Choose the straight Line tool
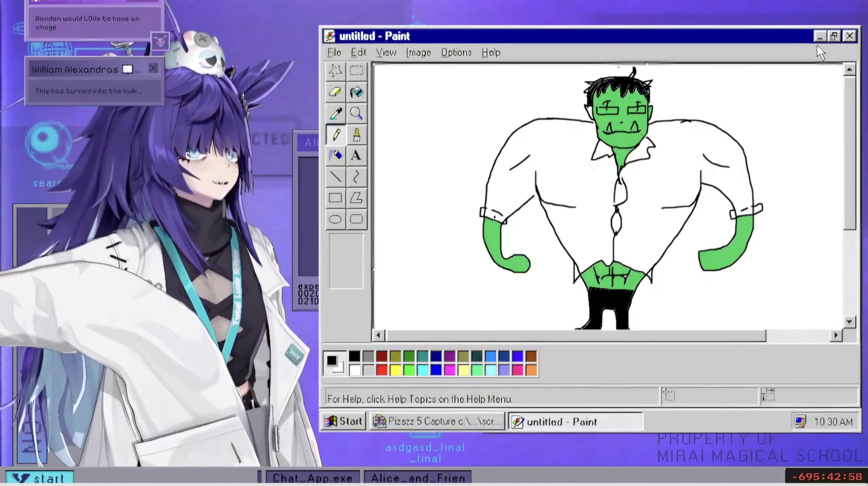The height and width of the screenshot is (486, 868). point(335,177)
